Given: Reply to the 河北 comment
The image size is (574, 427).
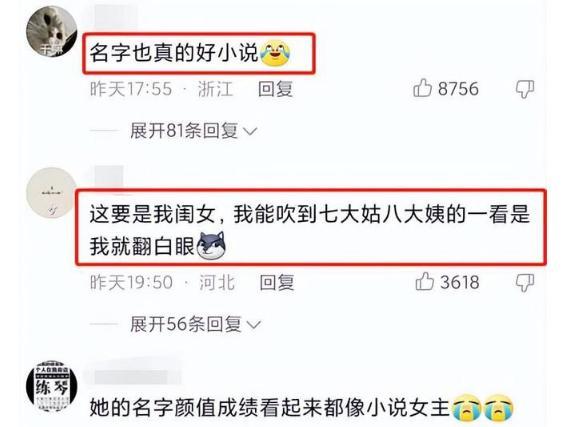Looking at the screenshot, I should [x=277, y=282].
